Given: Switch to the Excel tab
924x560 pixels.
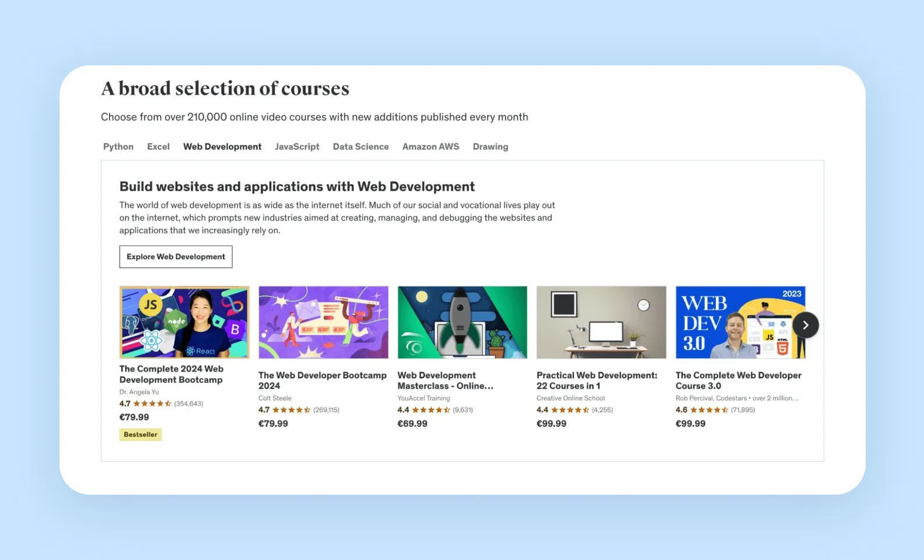Looking at the screenshot, I should [158, 146].
